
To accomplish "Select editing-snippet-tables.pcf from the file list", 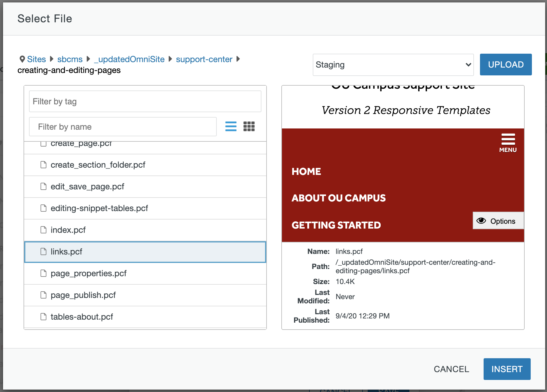I will click(x=99, y=208).
